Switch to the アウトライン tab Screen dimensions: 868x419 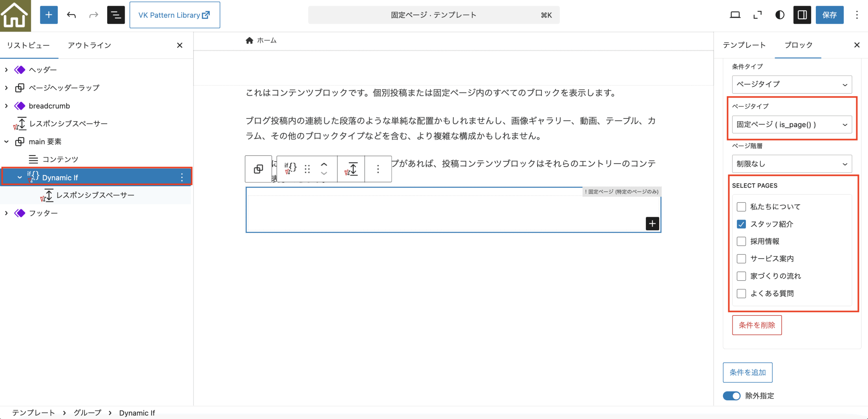point(89,45)
